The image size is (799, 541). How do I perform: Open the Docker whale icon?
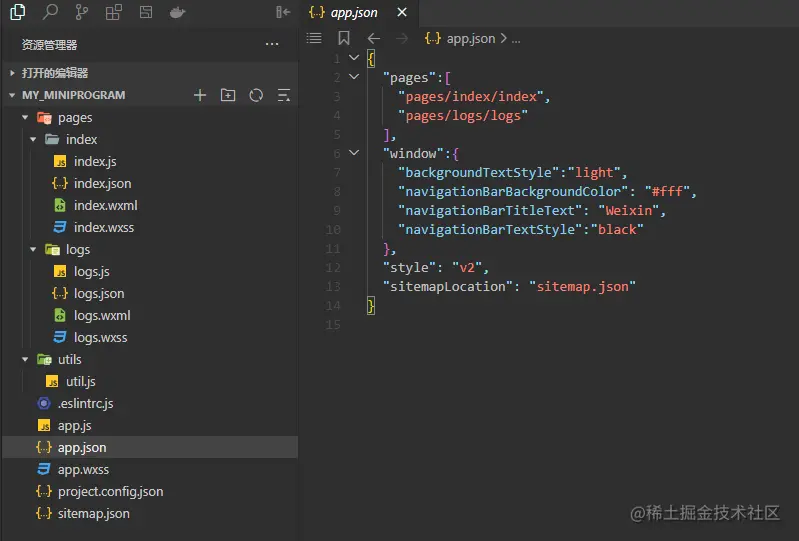click(177, 12)
